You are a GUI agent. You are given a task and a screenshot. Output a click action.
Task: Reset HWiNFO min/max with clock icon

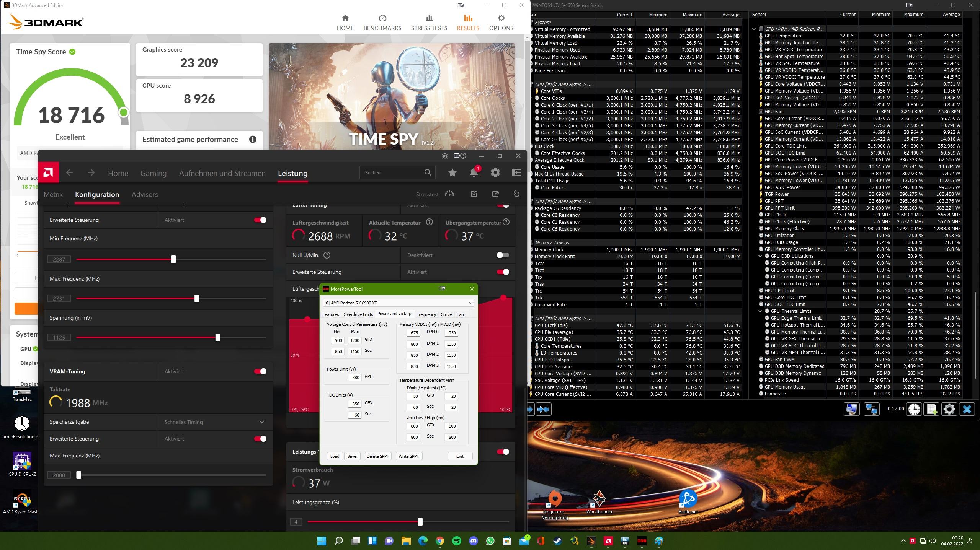(914, 409)
